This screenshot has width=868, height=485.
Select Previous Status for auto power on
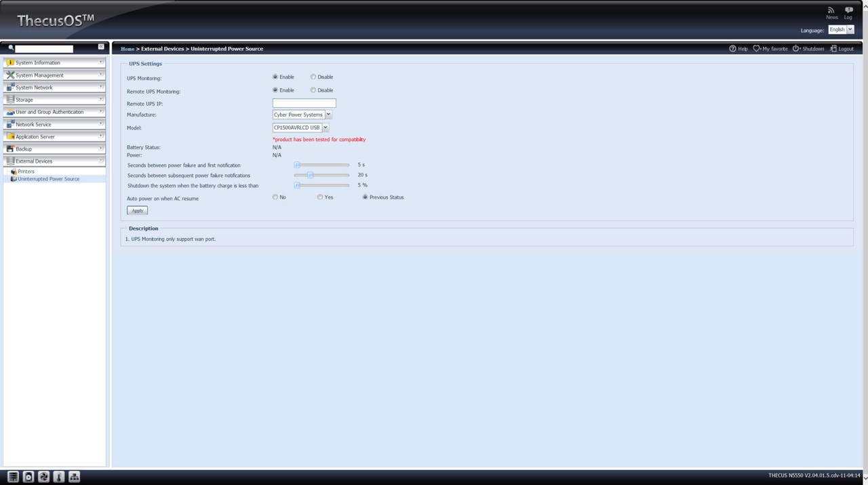click(366, 197)
